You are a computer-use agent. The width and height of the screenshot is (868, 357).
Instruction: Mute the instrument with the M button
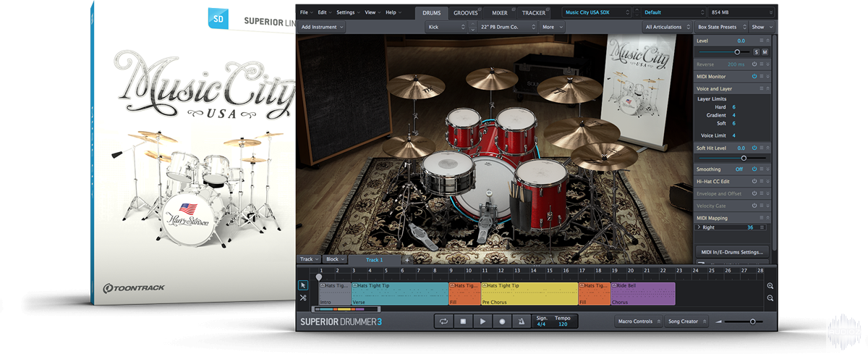(x=765, y=52)
